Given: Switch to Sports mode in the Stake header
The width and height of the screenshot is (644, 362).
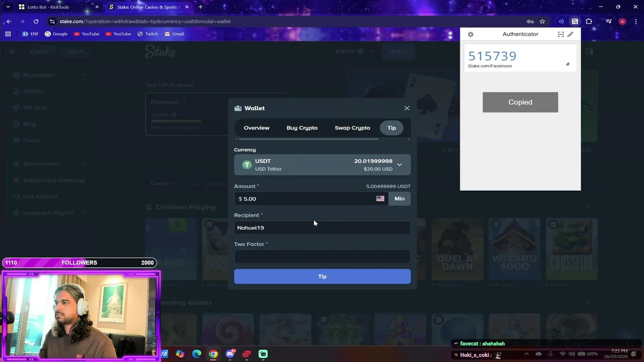Looking at the screenshot, I should [75, 51].
